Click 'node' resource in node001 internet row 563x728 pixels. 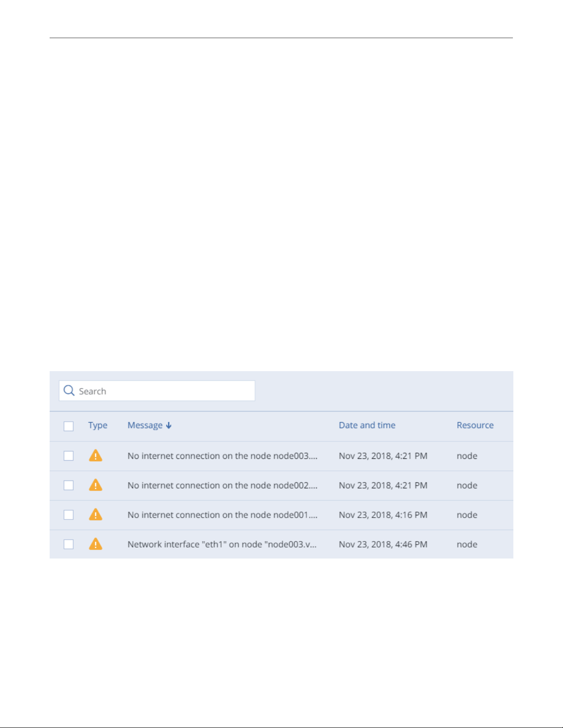[x=467, y=515]
